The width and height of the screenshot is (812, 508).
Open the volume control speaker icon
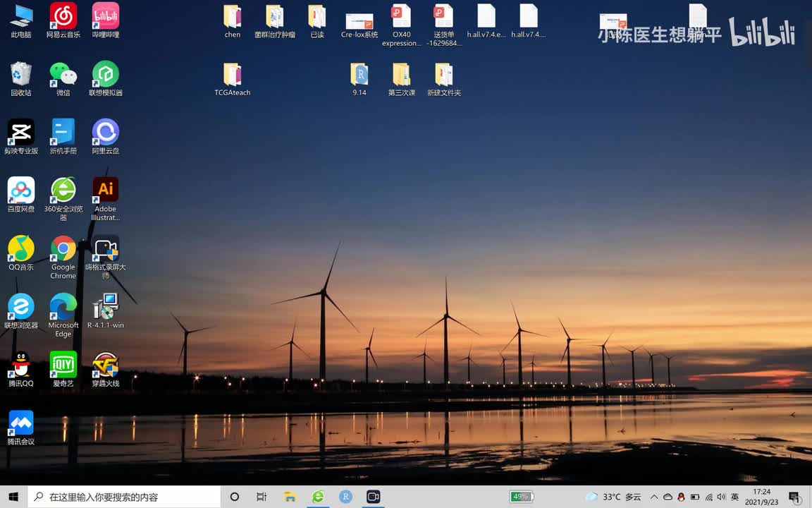pos(721,497)
